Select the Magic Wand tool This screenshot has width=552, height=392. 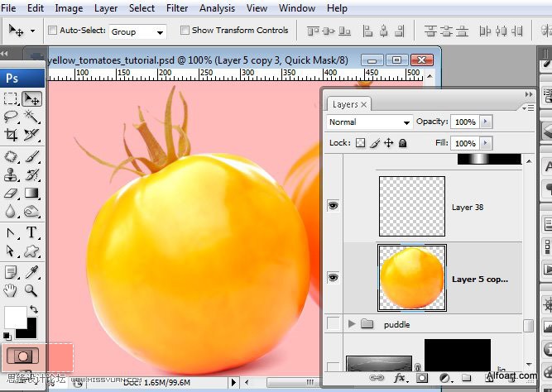click(31, 116)
